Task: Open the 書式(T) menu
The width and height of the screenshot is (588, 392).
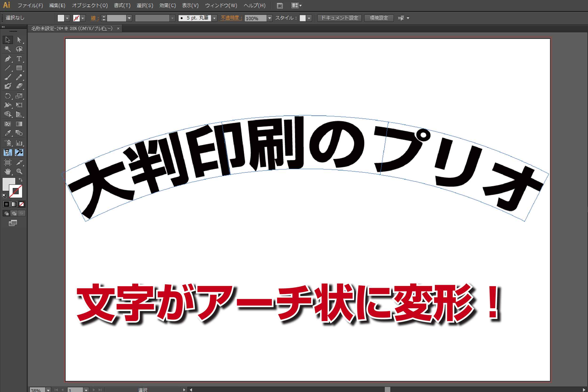Action: [x=122, y=5]
